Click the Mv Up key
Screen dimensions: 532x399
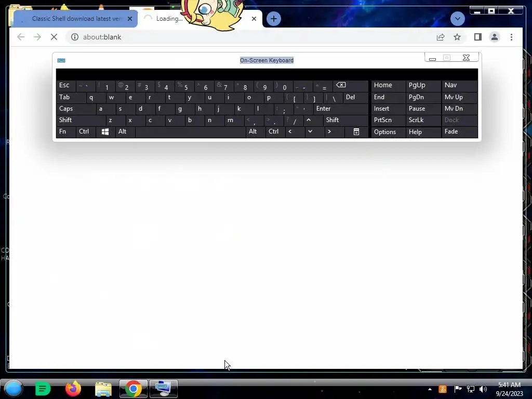coord(460,97)
